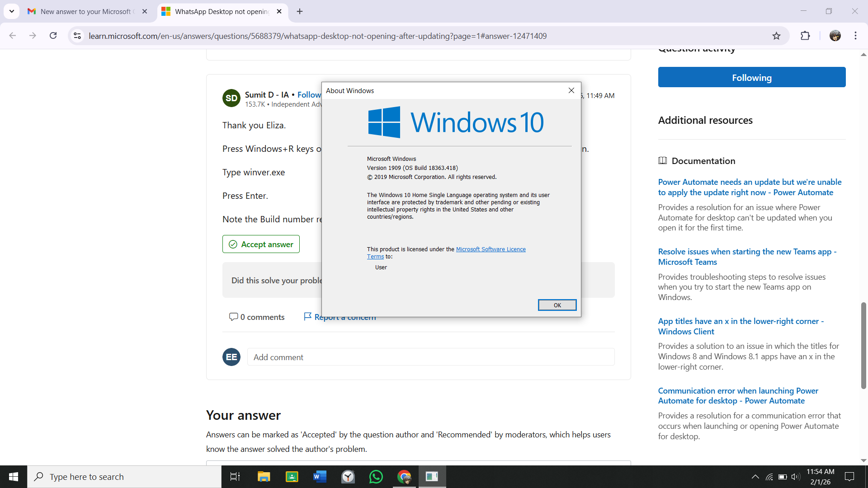The height and width of the screenshot is (488, 868).
Task: Open a new browser tab
Action: click(x=300, y=11)
